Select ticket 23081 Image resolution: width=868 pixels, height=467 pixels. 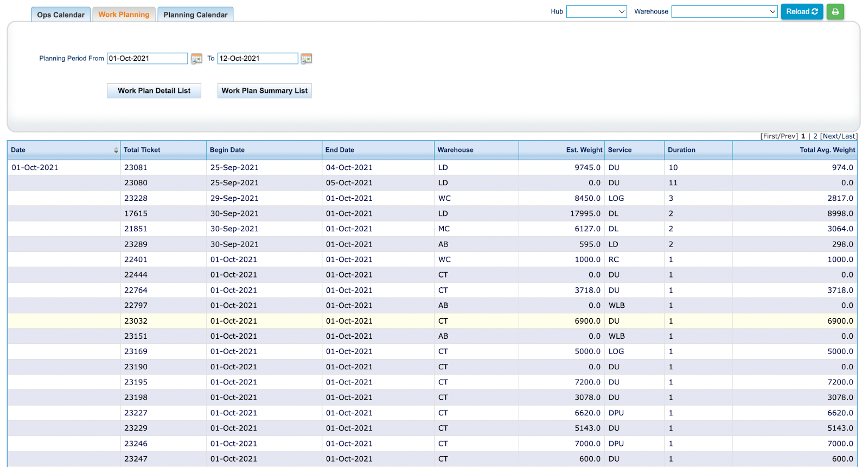[x=136, y=168]
